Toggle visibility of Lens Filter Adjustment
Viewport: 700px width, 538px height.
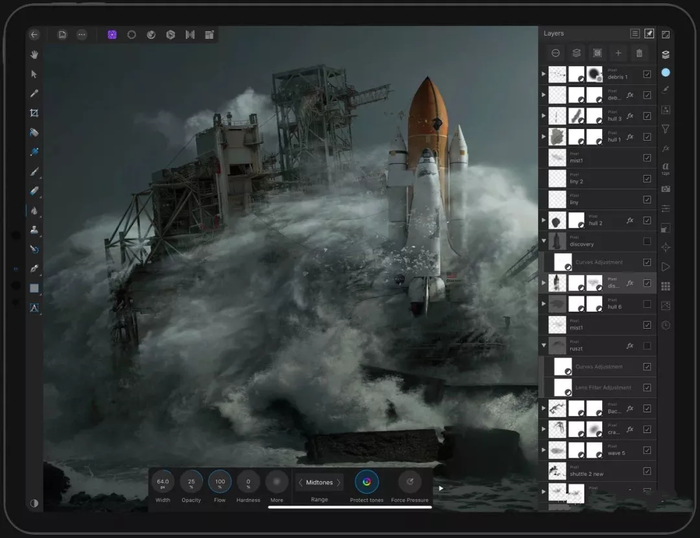click(647, 388)
